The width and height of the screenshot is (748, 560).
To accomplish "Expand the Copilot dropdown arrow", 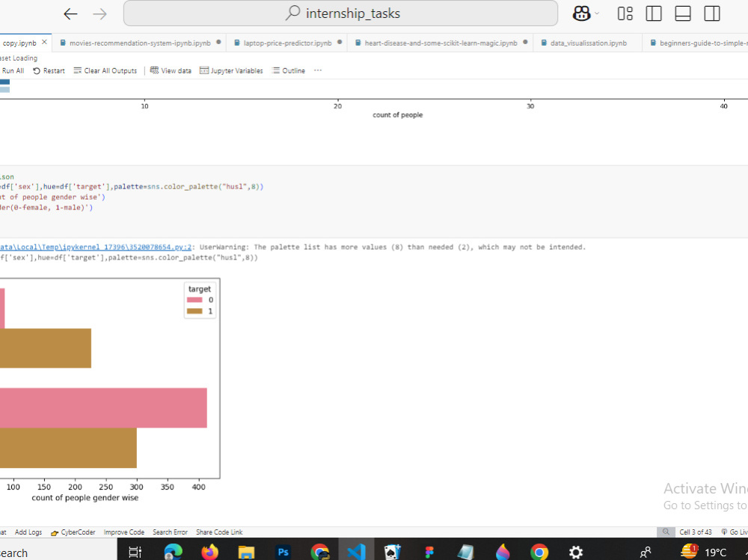I will coord(597,13).
